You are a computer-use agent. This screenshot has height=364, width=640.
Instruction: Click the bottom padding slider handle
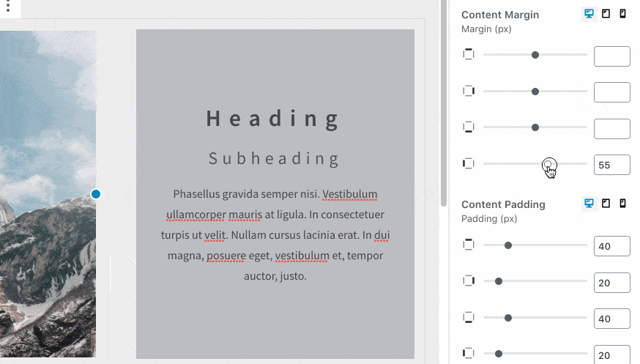click(507, 317)
